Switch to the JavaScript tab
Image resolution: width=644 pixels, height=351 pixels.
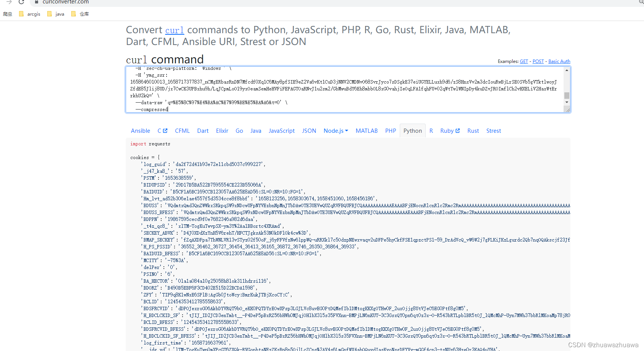coord(282,131)
